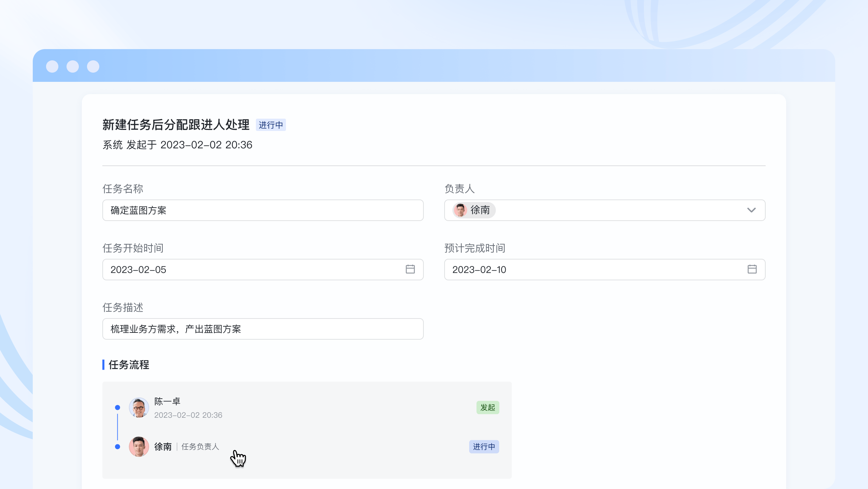The image size is (868, 489).
Task: Click the 任务描述 input field
Action: point(263,329)
